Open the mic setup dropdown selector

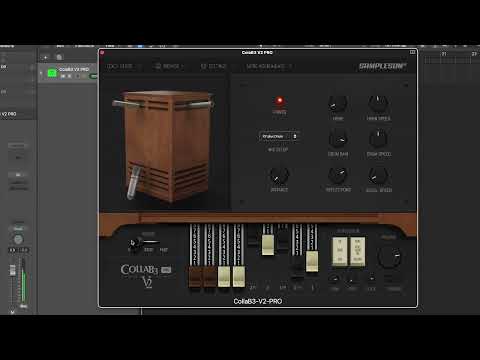[278, 137]
